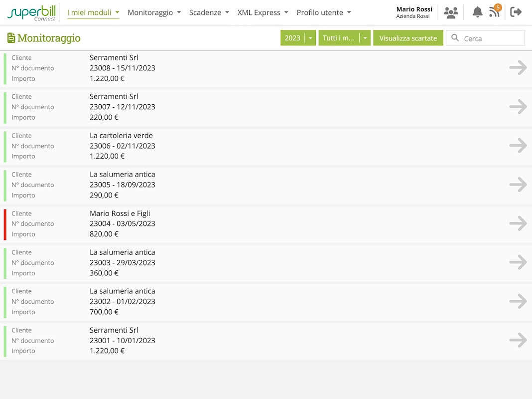
Task: Click the logout icon
Action: point(516,12)
